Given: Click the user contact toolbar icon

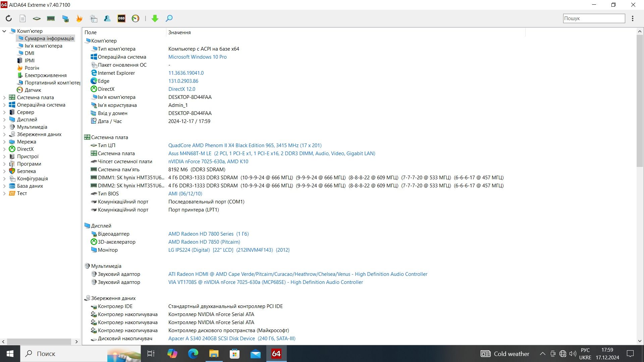Looking at the screenshot, I should click(x=107, y=18).
